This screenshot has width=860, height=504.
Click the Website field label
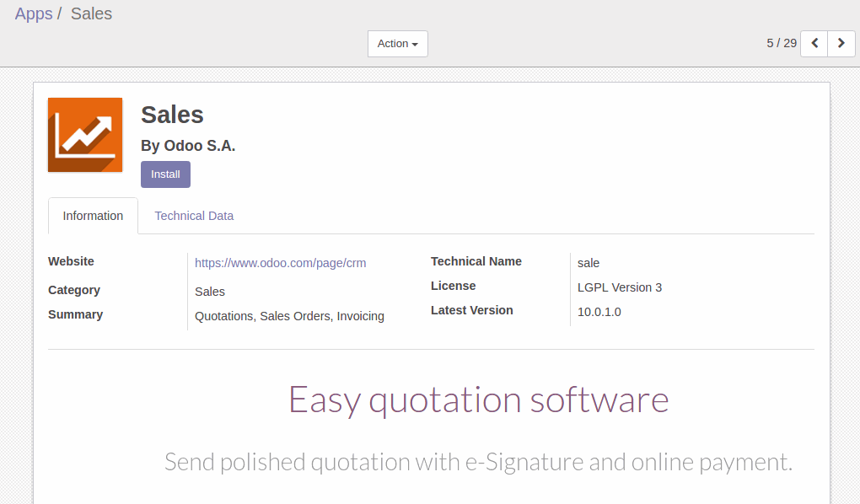pyautogui.click(x=71, y=261)
